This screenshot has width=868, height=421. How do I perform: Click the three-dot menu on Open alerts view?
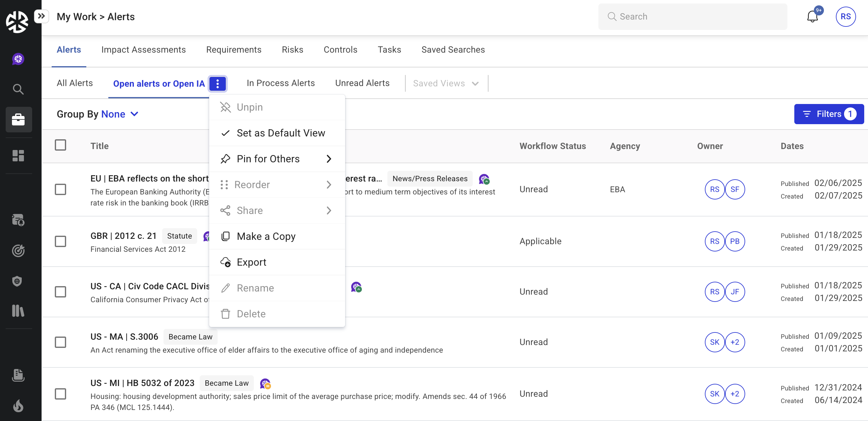click(217, 84)
